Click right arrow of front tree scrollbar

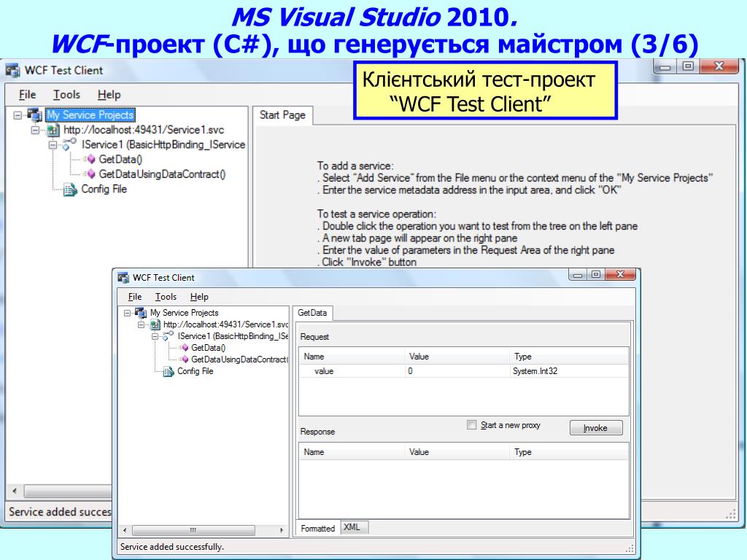(282, 530)
